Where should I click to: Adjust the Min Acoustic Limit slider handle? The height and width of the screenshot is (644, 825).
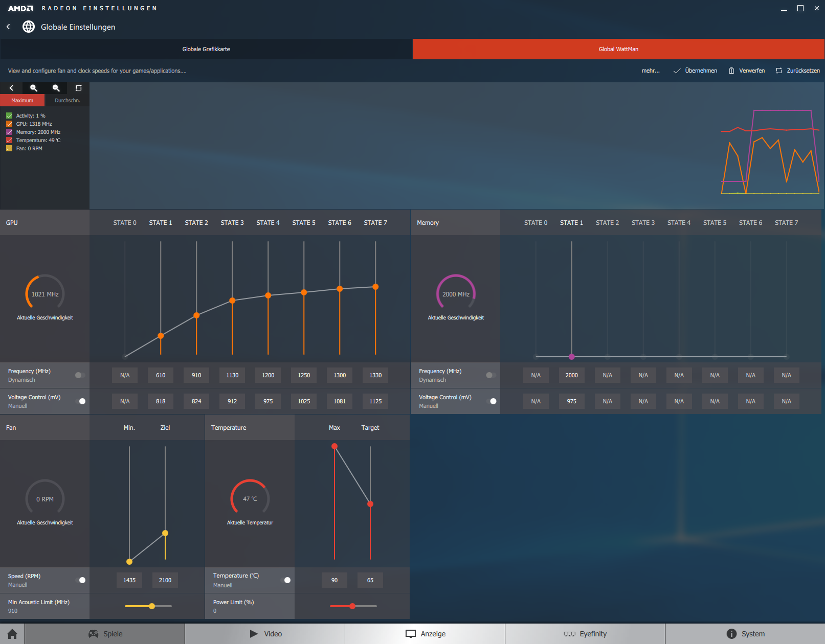point(152,606)
